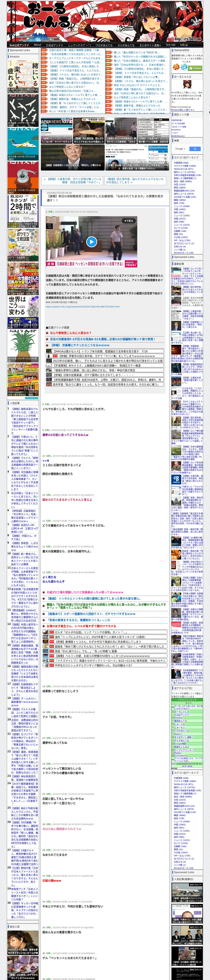
Task: Open まとめサイト速報+ in the top navigation
Action: [x=150, y=45]
